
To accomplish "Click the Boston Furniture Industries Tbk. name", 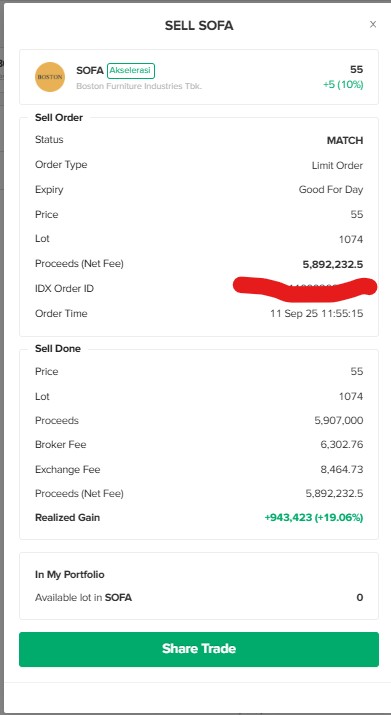I will 139,86.
